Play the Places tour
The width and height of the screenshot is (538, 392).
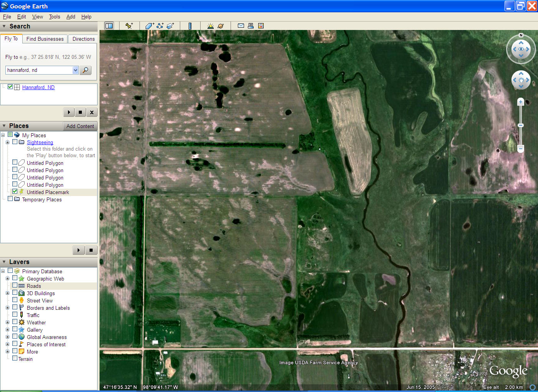[78, 250]
